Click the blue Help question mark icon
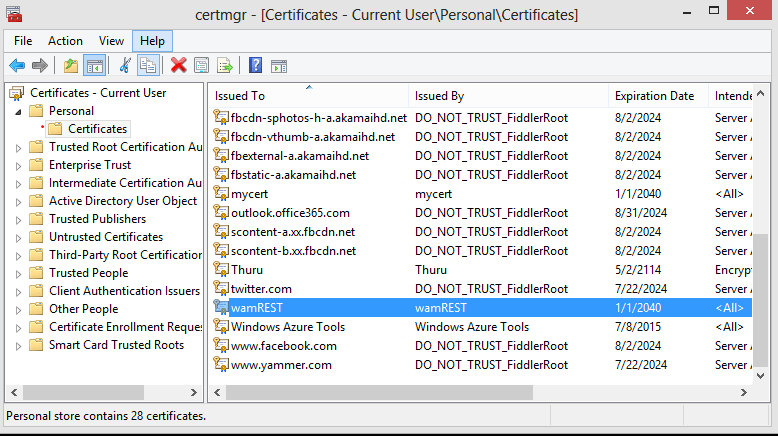Image resolution: width=778 pixels, height=436 pixels. [256, 66]
